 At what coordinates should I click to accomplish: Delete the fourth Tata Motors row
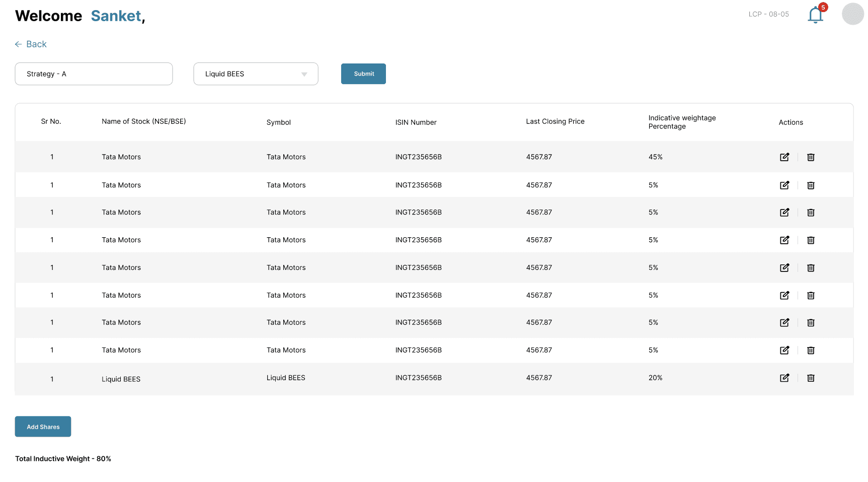click(811, 240)
